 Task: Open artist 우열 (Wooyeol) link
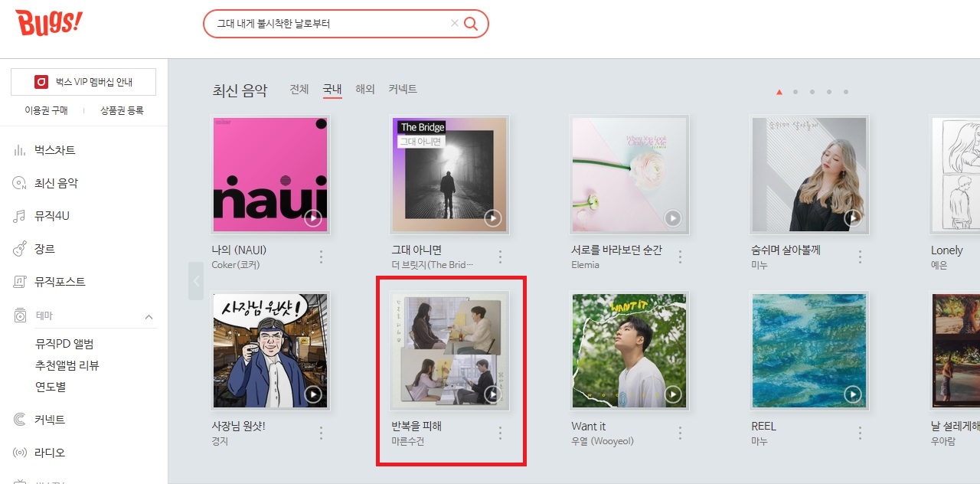pos(603,441)
